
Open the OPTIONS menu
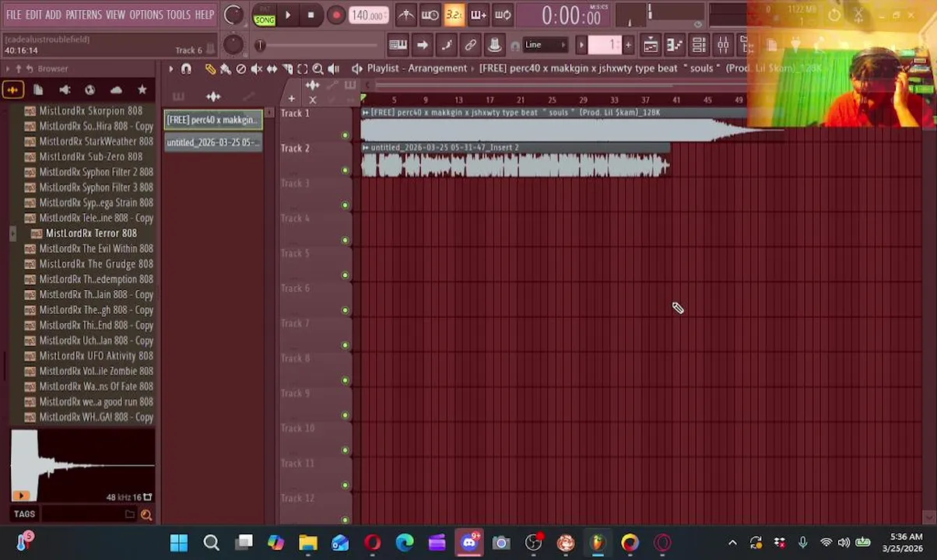[146, 15]
